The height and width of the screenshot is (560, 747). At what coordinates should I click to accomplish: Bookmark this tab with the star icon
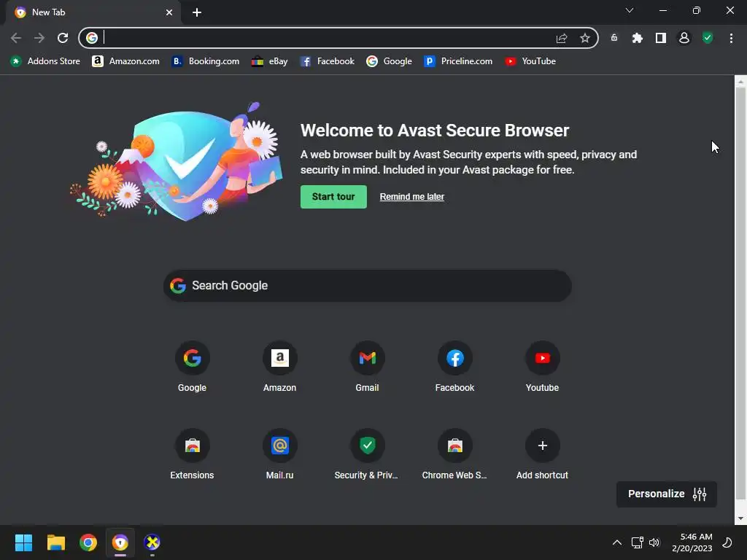tap(585, 39)
